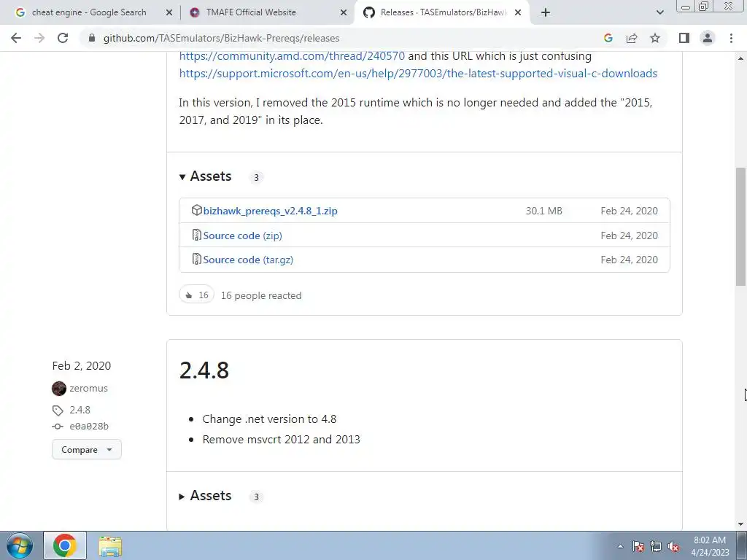Click the thumbs-up 16 reaction button
The image size is (747, 560).
pyautogui.click(x=197, y=295)
